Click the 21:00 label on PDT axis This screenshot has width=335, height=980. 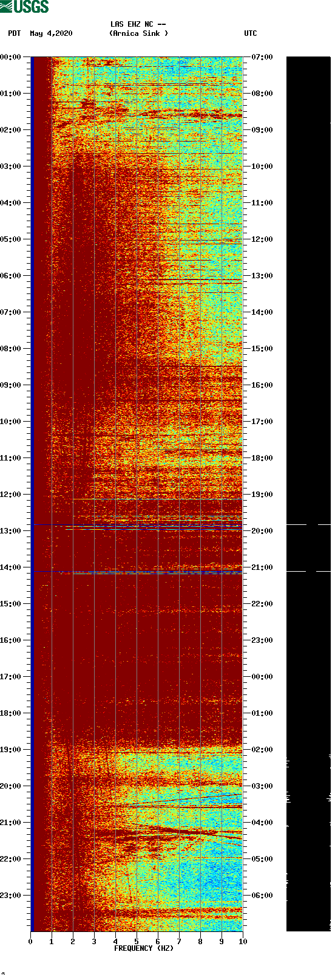(x=10, y=823)
